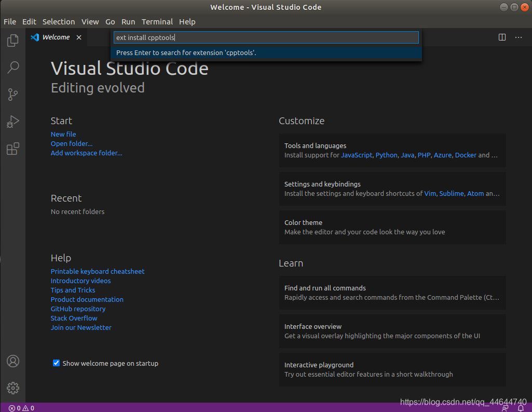The width and height of the screenshot is (532, 412).
Task: Open the Source Control view icon
Action: pos(13,94)
